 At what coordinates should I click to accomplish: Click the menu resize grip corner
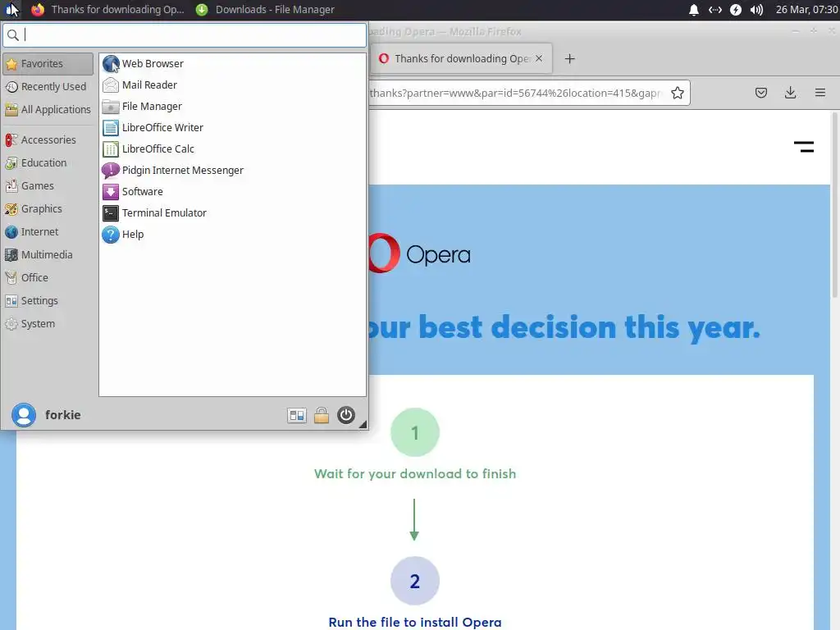(x=363, y=424)
